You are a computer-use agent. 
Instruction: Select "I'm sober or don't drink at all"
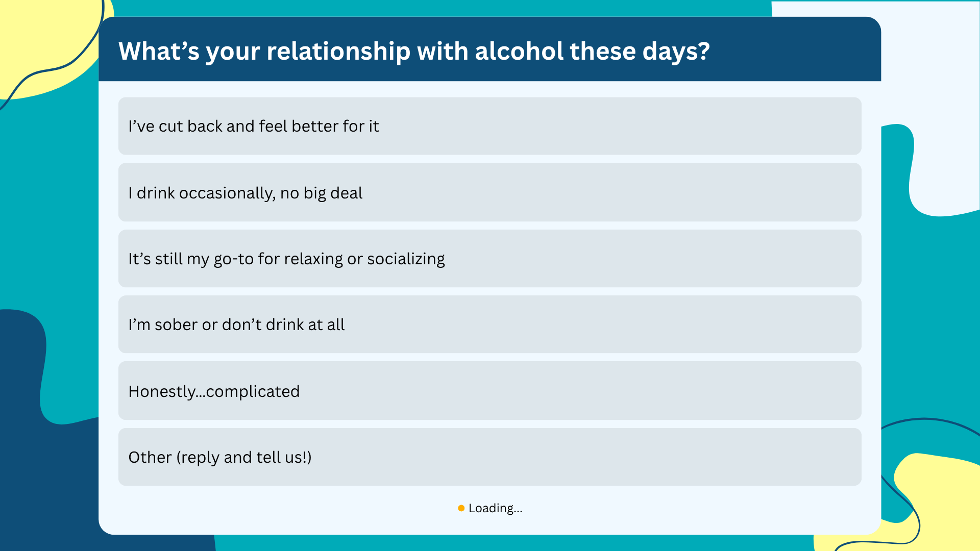(x=489, y=324)
